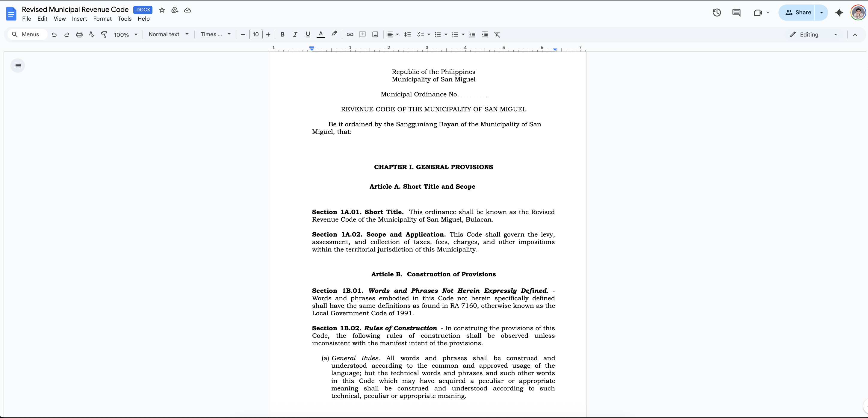Screen dimensions: 868x418
Task: Click the Share button
Action: pos(797,13)
